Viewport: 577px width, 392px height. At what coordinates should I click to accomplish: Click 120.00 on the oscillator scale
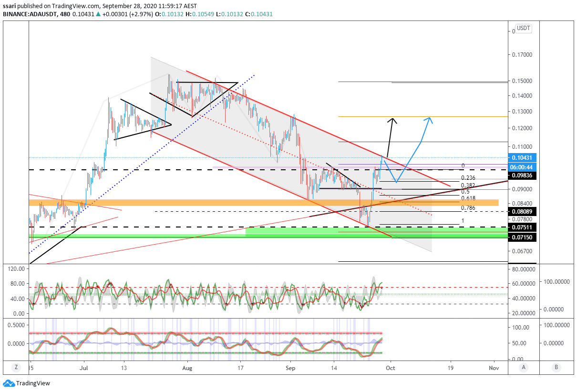pyautogui.click(x=17, y=269)
